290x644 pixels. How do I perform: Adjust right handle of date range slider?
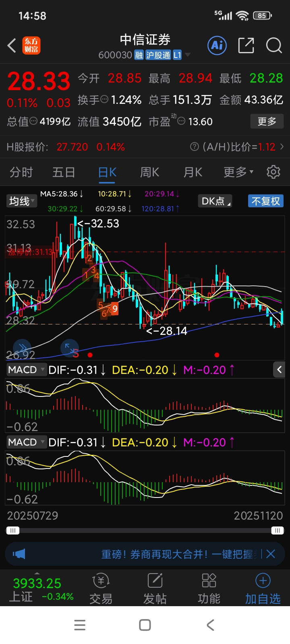pos(277,530)
